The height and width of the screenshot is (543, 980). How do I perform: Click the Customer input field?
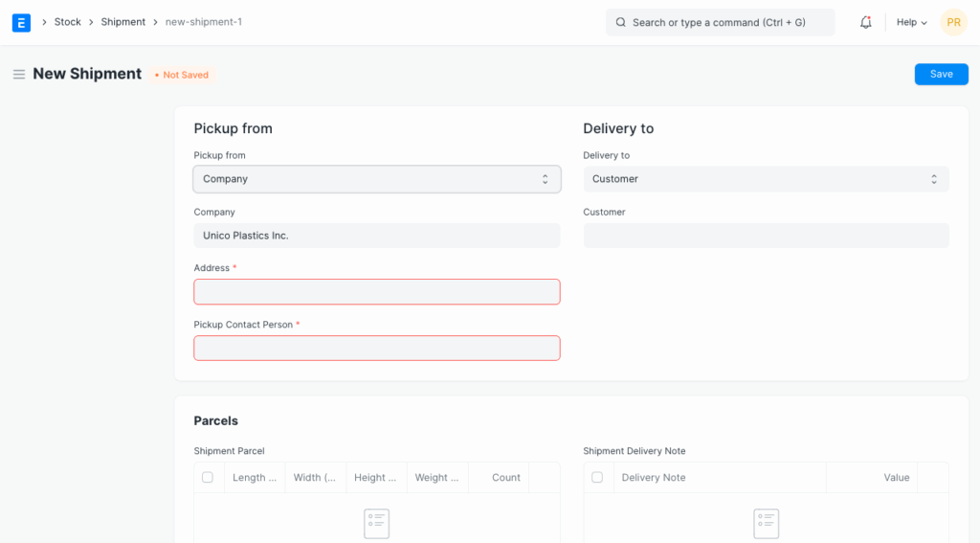coord(766,236)
